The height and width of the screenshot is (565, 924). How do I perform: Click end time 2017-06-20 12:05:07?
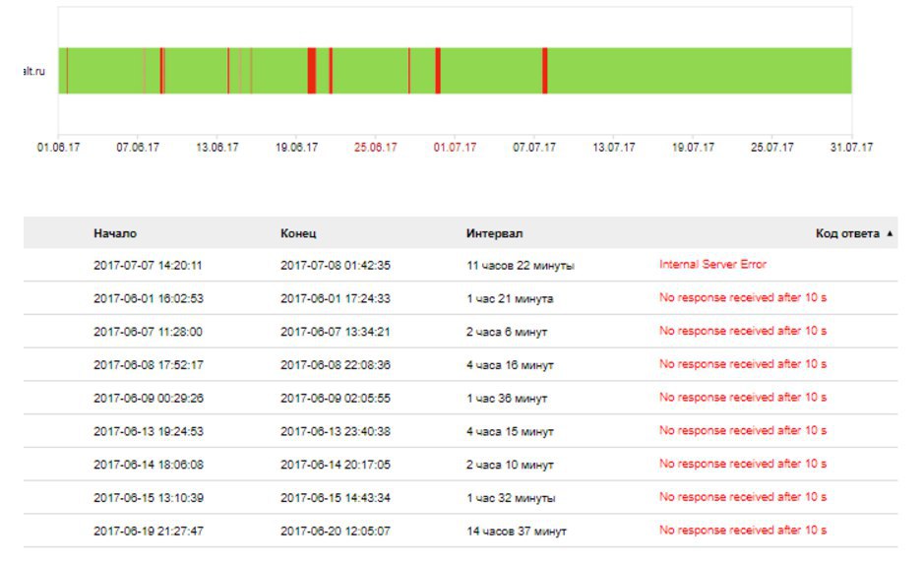click(336, 531)
